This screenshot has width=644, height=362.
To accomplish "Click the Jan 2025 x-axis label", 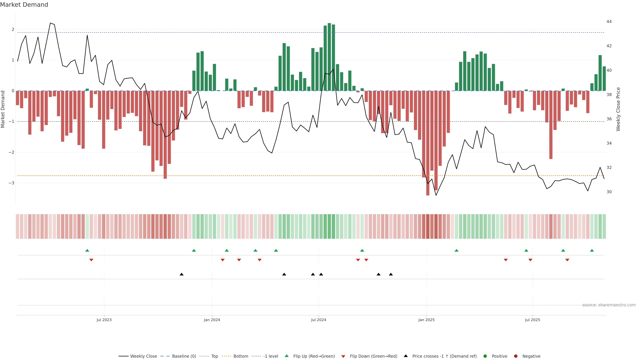I will [426, 320].
